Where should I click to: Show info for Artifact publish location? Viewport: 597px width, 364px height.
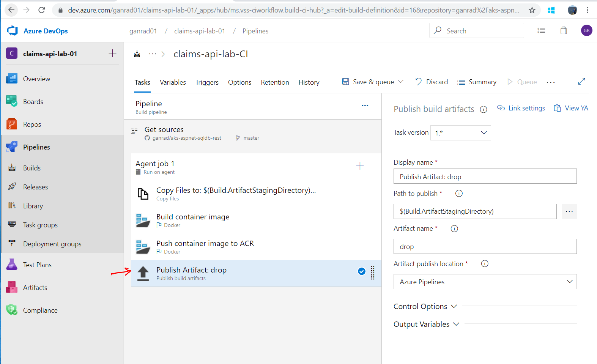point(485,263)
